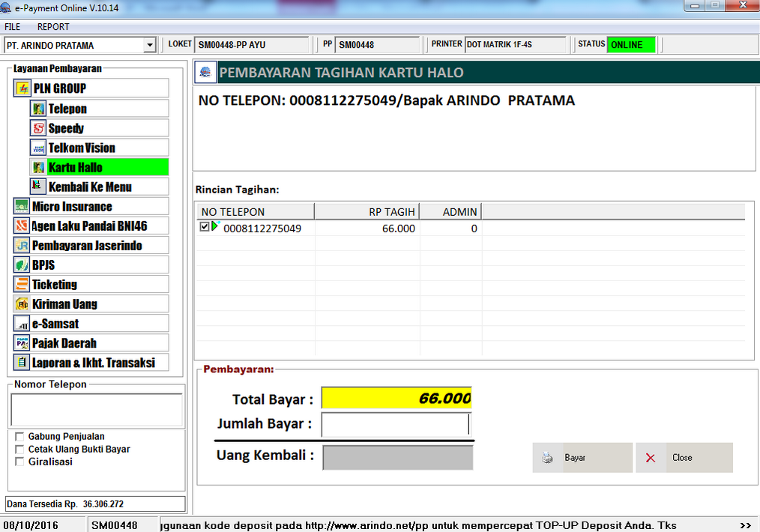This screenshot has height=532, width=760.
Task: Click the RP TAGIH column header
Action: click(367, 212)
